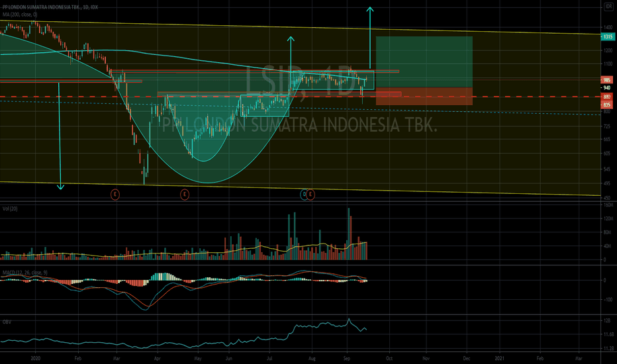Click the 605 price axis label

click(x=607, y=154)
